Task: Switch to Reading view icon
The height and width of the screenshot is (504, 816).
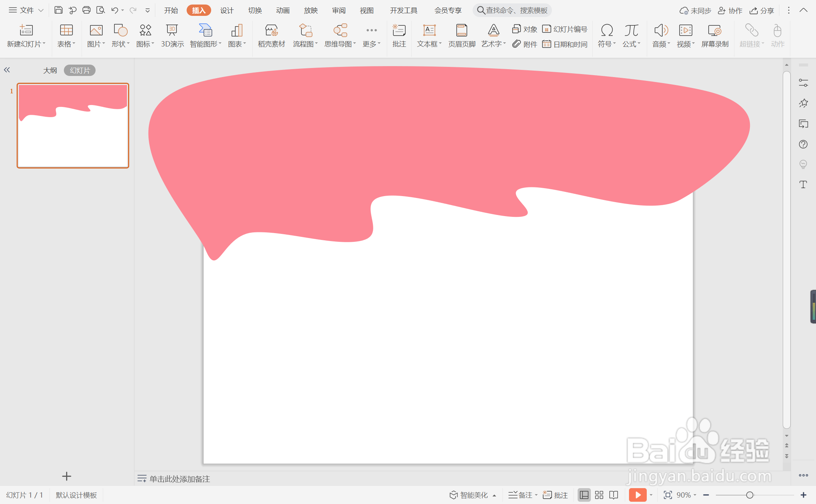Action: 614,495
